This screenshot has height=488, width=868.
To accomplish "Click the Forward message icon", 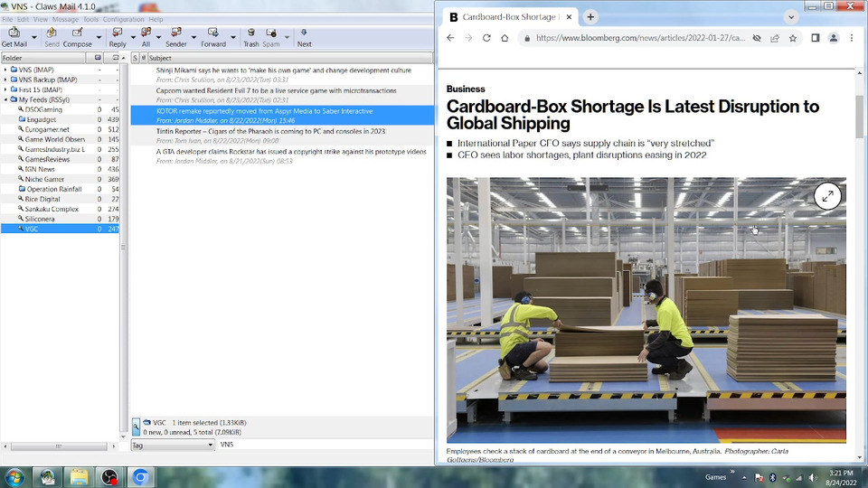I will (213, 37).
